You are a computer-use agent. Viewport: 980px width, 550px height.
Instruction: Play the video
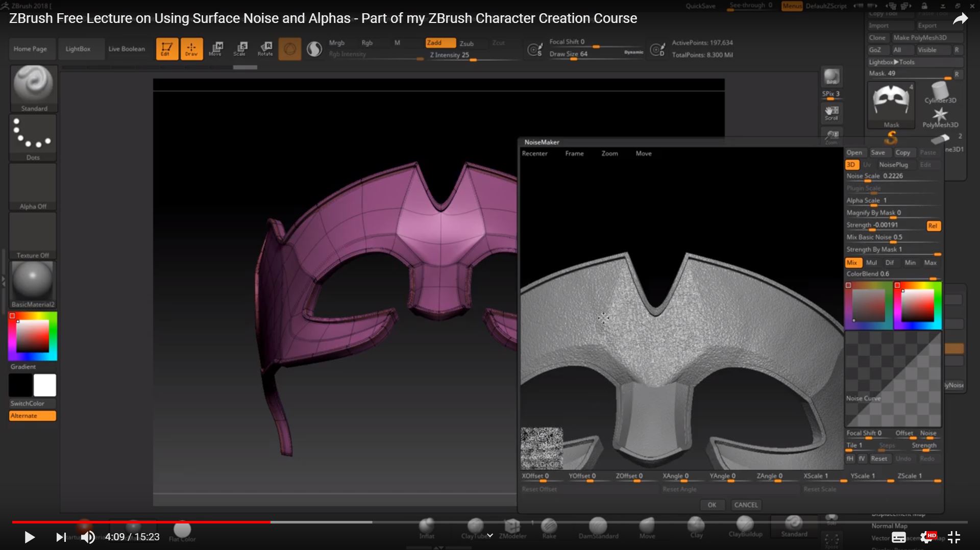pyautogui.click(x=29, y=537)
